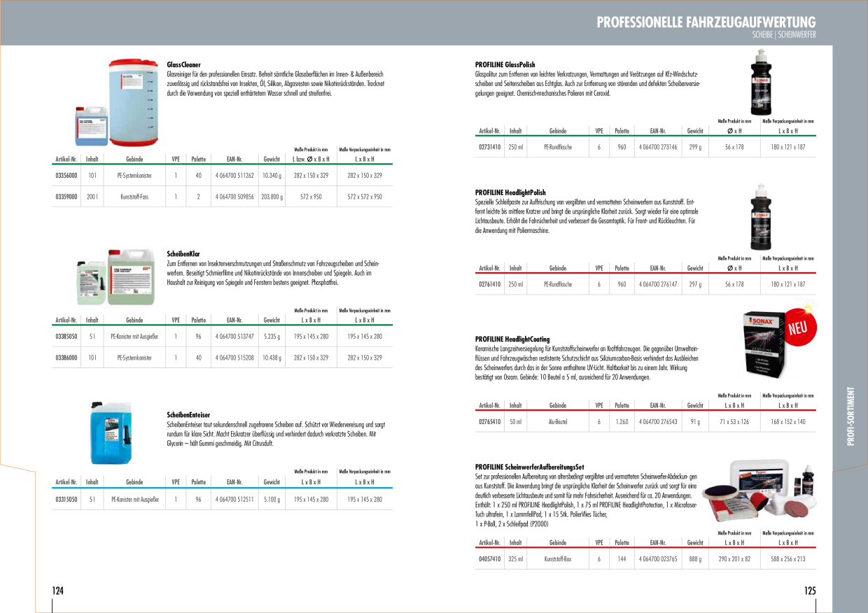Click the Alu-Beutel container cell
The image size is (868, 613).
pos(558,422)
